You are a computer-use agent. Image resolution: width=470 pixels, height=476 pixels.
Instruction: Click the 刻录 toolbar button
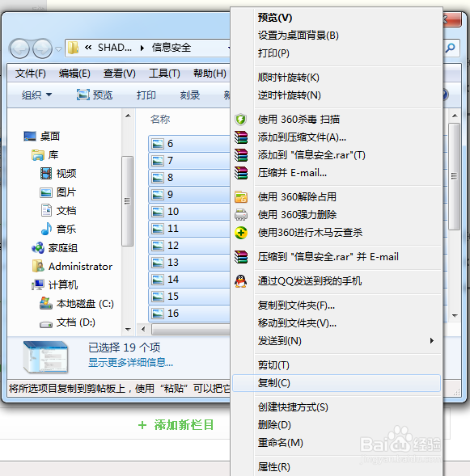[190, 95]
